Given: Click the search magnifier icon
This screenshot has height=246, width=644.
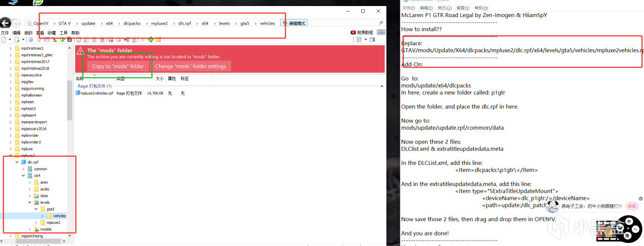Looking at the screenshot, I should click(381, 23).
